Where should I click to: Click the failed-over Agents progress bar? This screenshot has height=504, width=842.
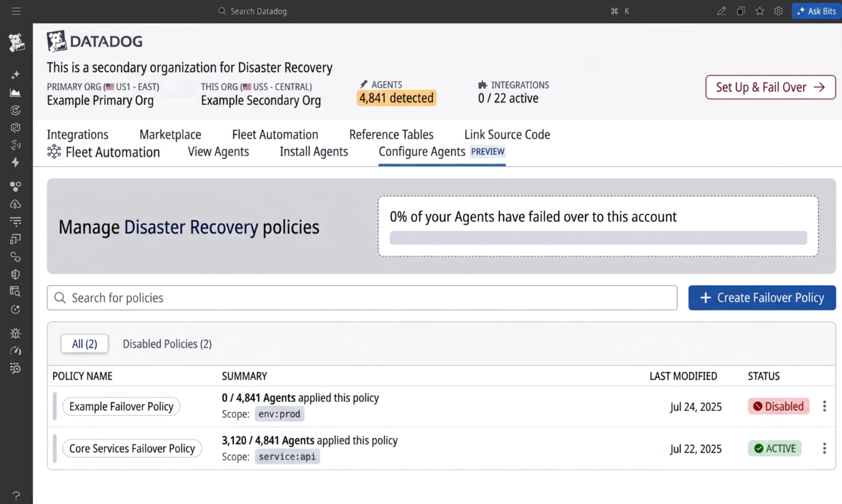tap(598, 238)
